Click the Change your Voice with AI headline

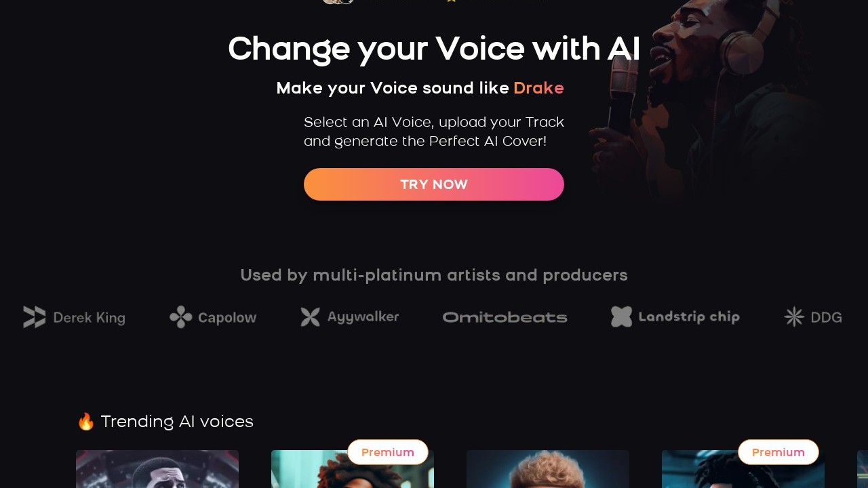pos(434,49)
